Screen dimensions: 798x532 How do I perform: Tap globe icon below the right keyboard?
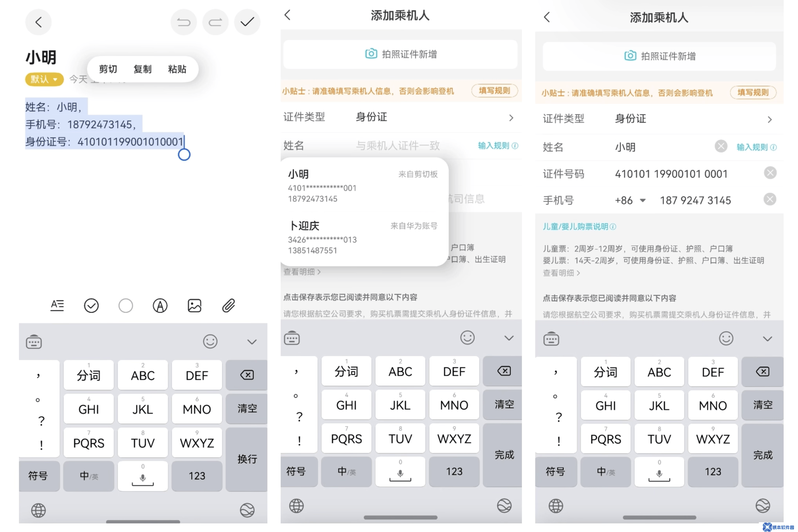tap(556, 506)
